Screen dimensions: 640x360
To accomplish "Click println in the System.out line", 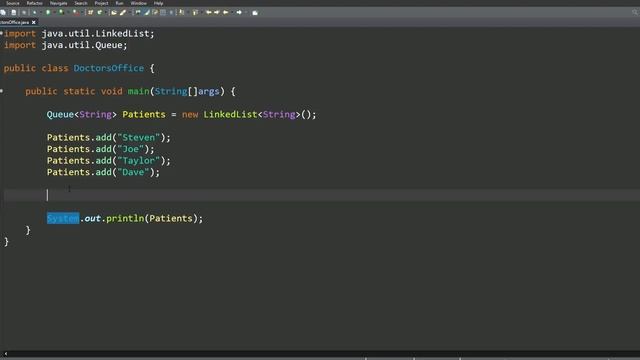I will (x=125, y=218).
